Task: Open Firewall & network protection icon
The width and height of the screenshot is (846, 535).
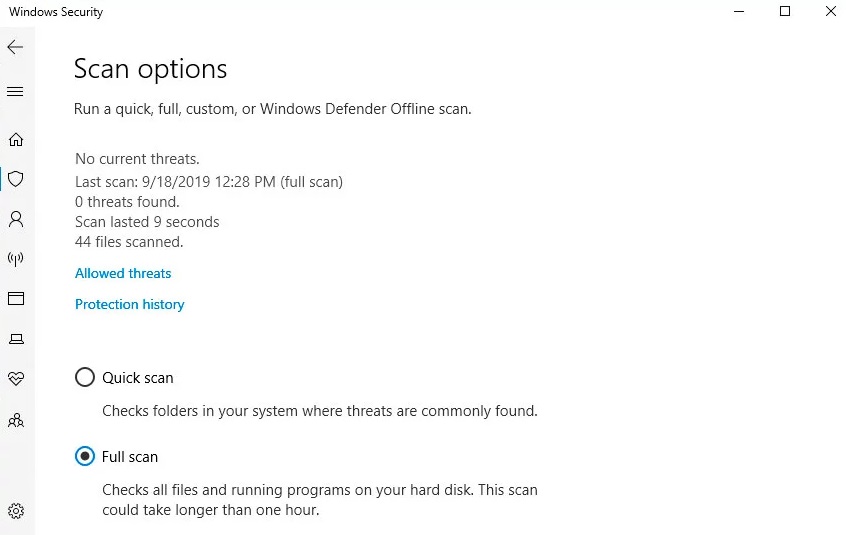Action: [16, 259]
